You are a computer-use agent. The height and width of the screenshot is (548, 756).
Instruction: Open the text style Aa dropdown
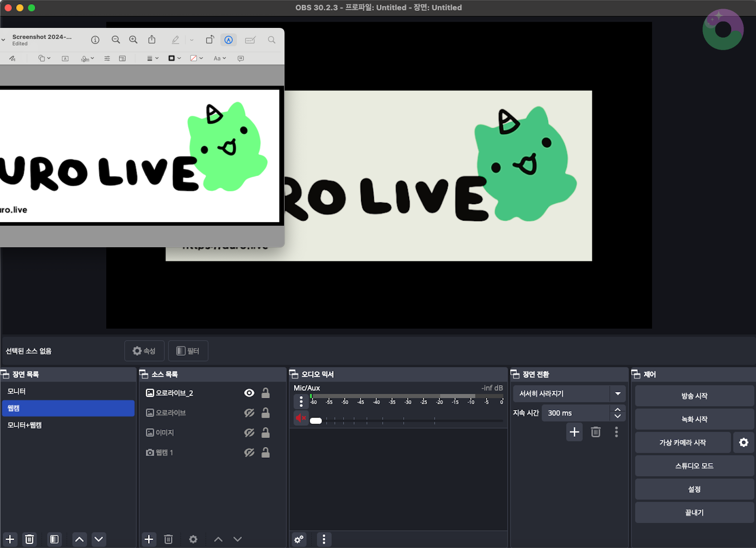point(220,58)
